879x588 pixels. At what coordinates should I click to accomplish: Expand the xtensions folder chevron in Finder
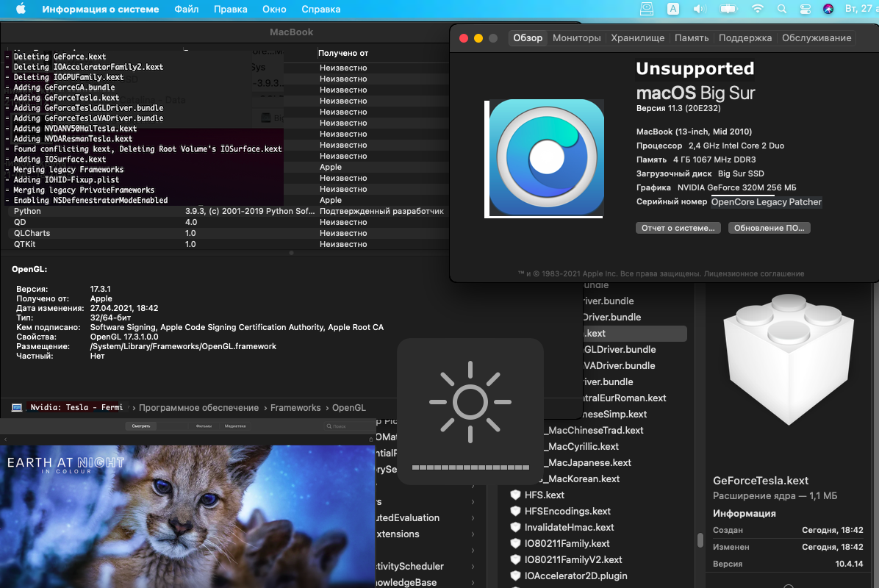coord(473,534)
